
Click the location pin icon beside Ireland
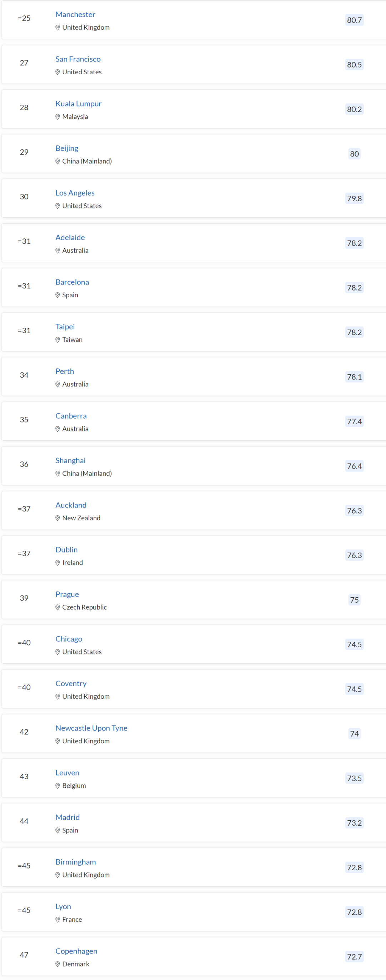tap(58, 563)
